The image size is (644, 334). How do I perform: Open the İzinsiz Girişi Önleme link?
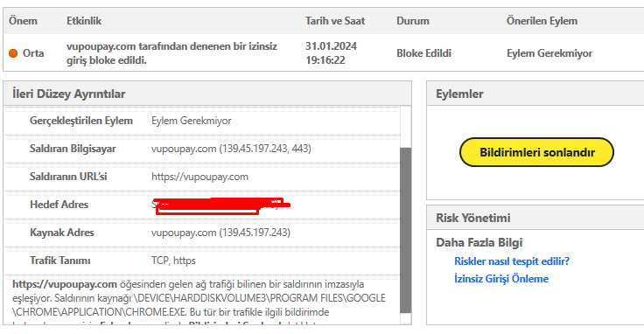(x=501, y=279)
